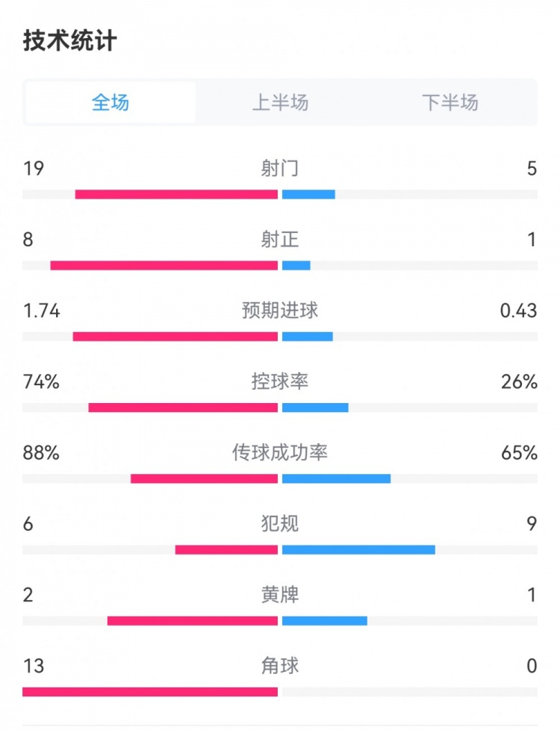Click the 技术统计 heading
The image size is (560, 730).
(69, 40)
